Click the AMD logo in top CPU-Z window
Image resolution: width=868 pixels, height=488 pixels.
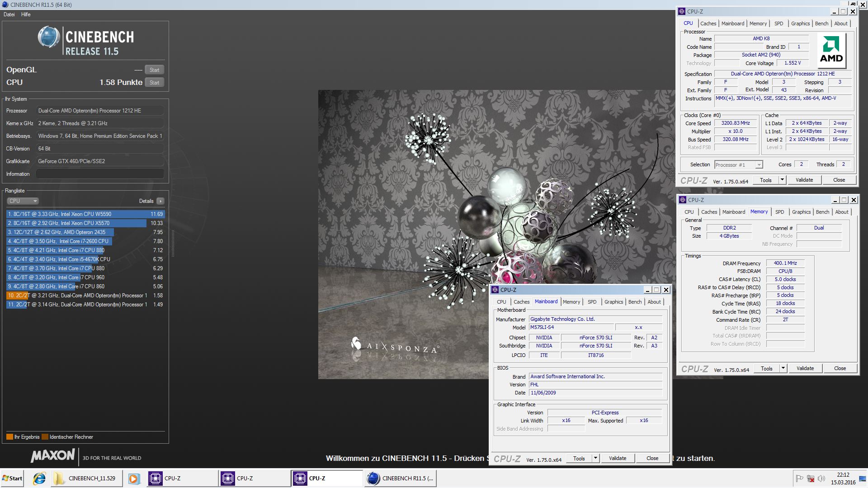(831, 52)
